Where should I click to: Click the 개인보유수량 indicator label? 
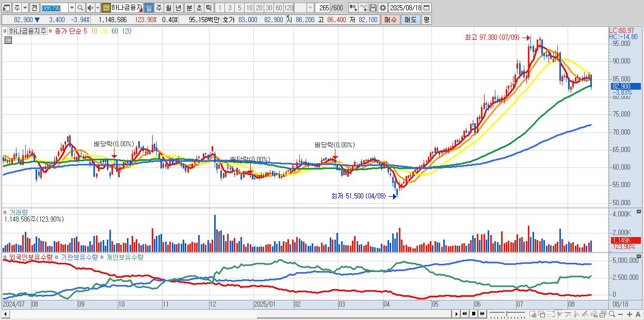[x=124, y=257]
